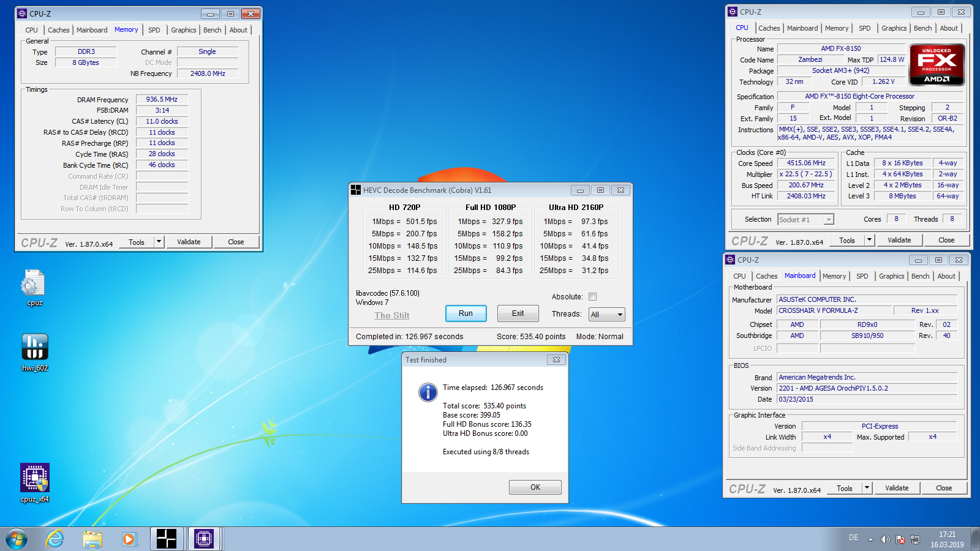Click BIOS version 2201 AMD AGESA field

[x=867, y=388]
